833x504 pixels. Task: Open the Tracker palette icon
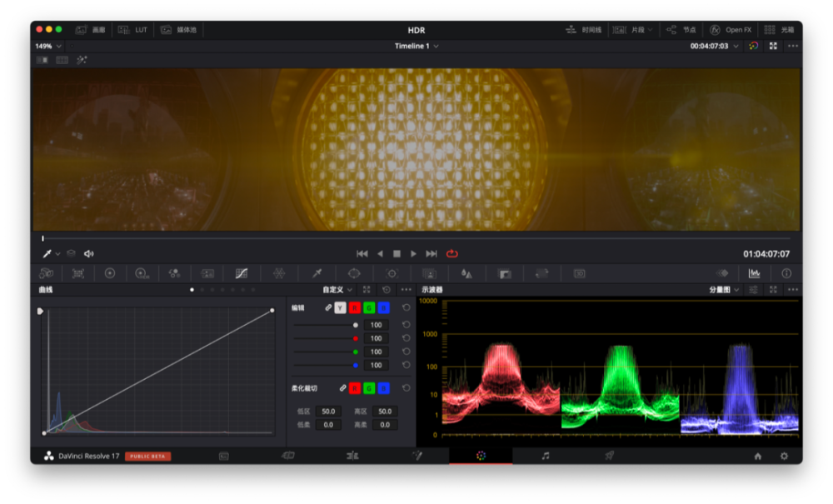[392, 273]
